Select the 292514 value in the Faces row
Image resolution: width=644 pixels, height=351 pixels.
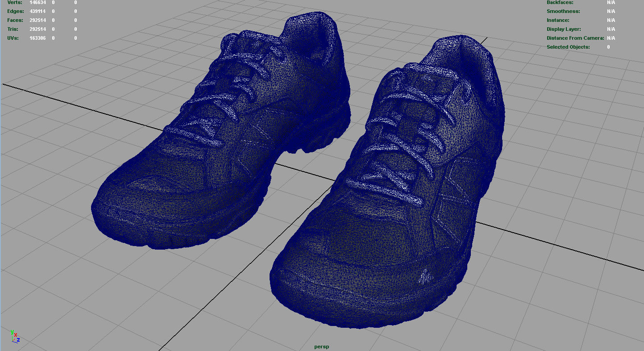[x=37, y=20]
